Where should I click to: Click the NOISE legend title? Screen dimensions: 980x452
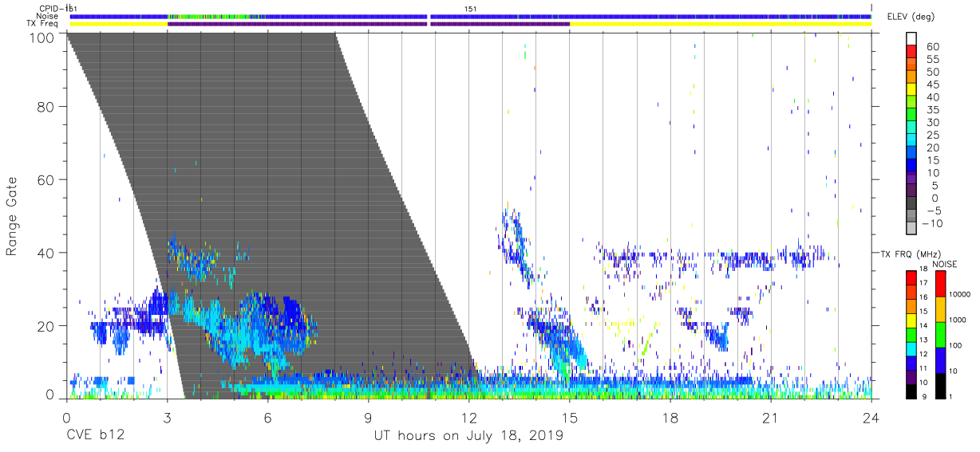945,264
